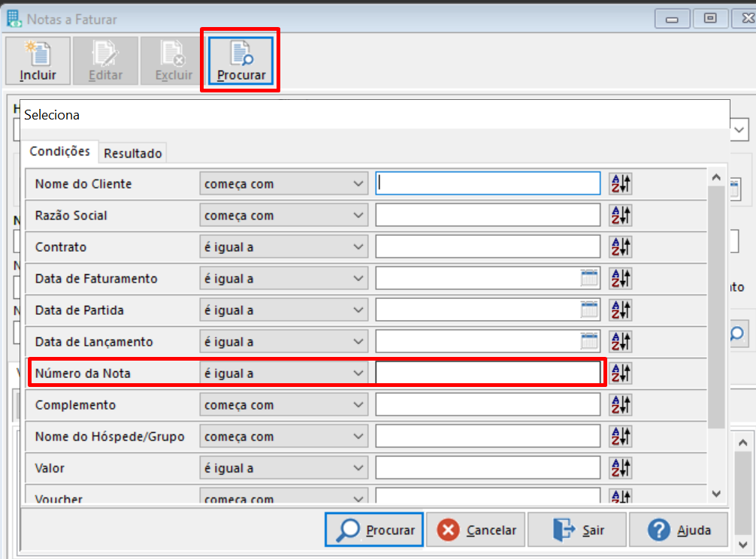Click the Incluir toolbar button
This screenshot has height=559, width=756.
click(38, 61)
